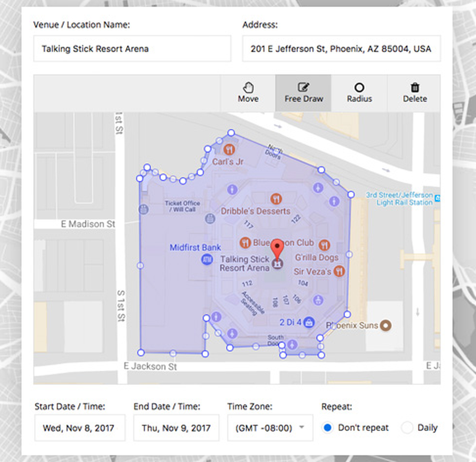Click the E Jackson St label
The width and height of the screenshot is (476, 462).
(x=150, y=366)
